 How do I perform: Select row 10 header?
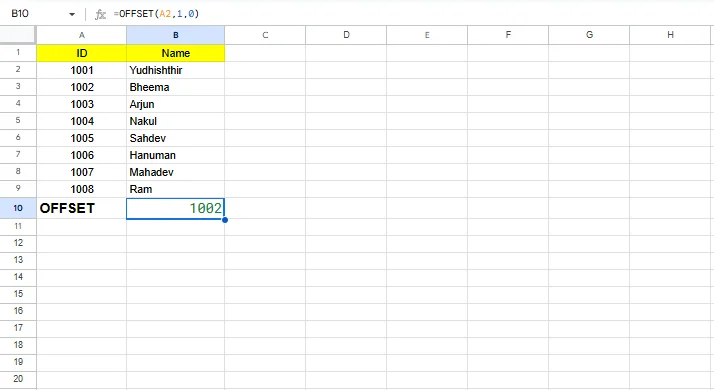pyautogui.click(x=18, y=208)
